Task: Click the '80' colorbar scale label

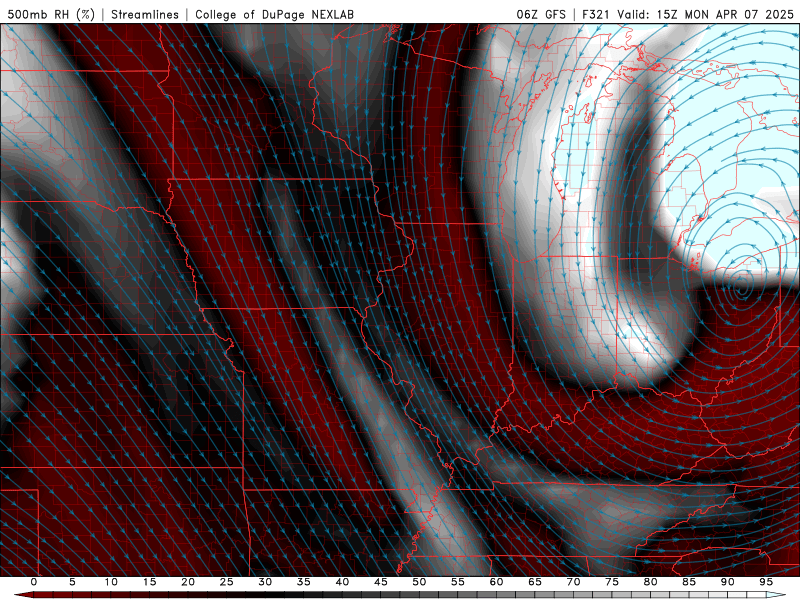Action: pyautogui.click(x=651, y=582)
